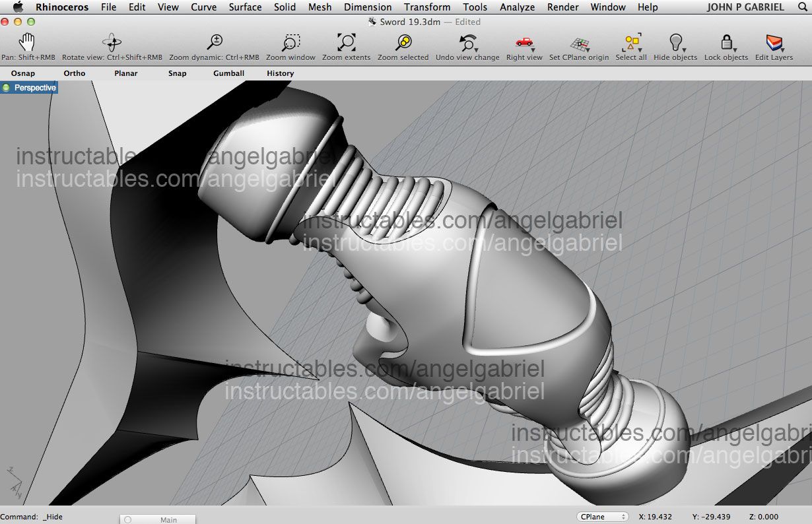Screen dimensions: 812x524
Task: Click the Zoom window tool
Action: [290, 44]
